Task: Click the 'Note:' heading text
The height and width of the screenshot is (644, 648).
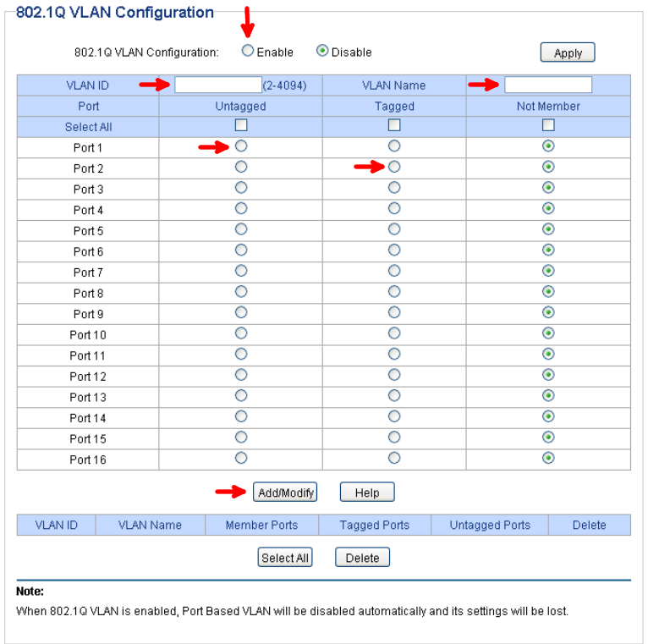Action: coord(30,591)
